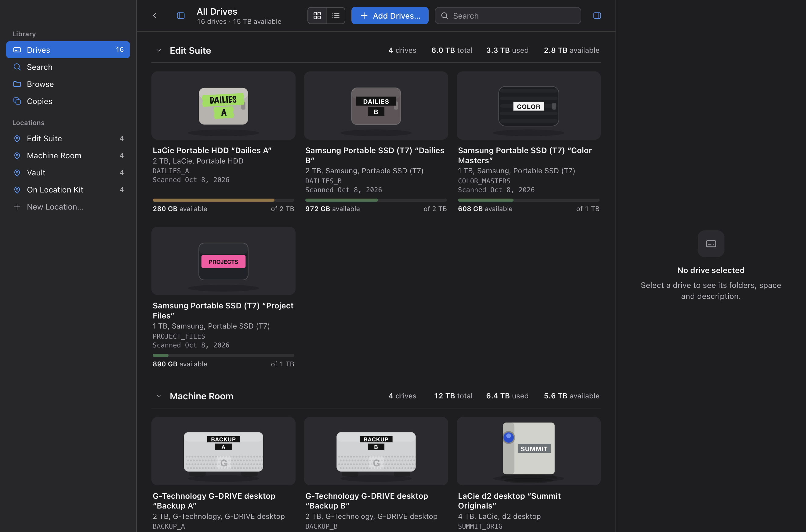Open Browse in the Library sidebar
This screenshot has width=806, height=532.
[68, 84]
